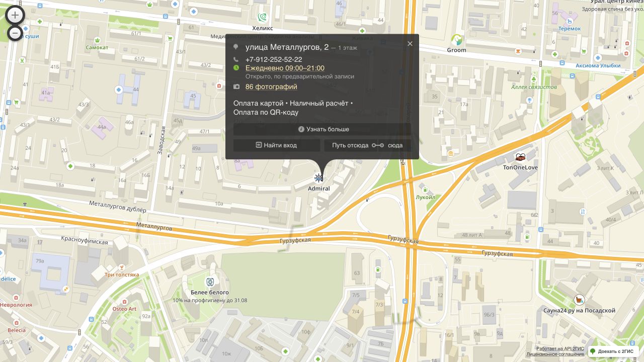Click the Аллея связистов label

click(x=534, y=87)
